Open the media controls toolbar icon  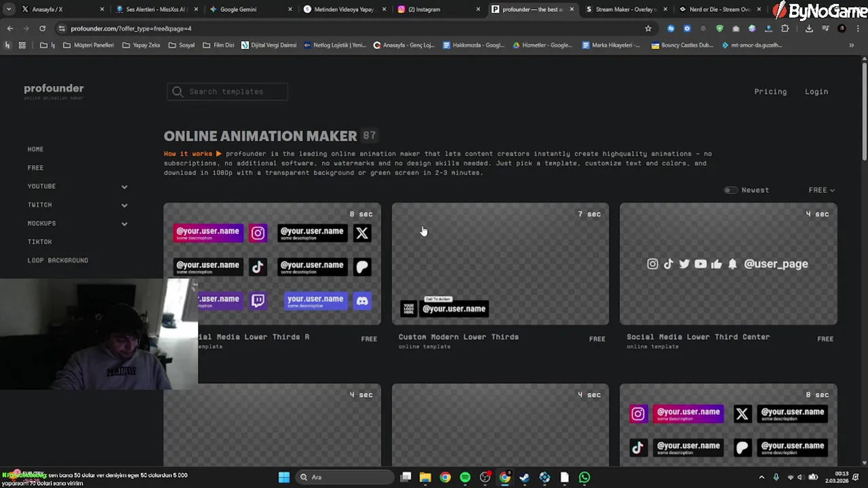(825, 28)
